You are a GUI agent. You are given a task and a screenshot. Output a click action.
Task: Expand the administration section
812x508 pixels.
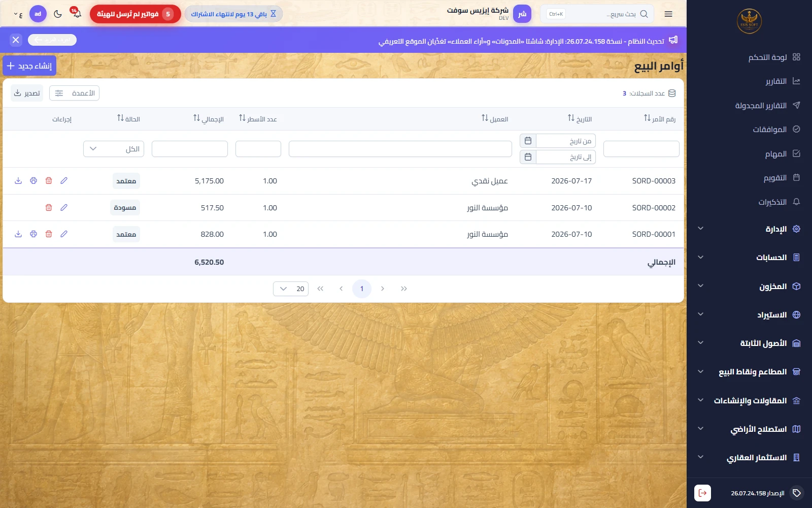tap(749, 229)
